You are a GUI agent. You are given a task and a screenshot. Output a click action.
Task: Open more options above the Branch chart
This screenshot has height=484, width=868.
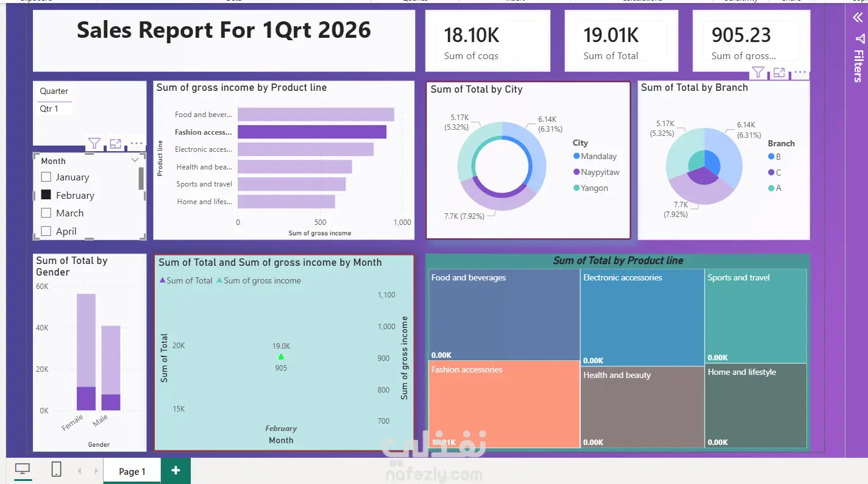click(x=800, y=73)
